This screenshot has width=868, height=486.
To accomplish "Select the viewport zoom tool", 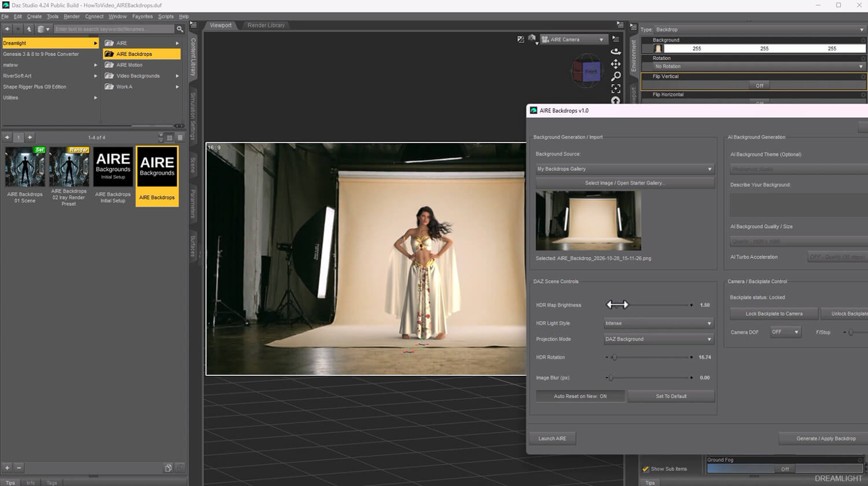I will click(x=616, y=76).
